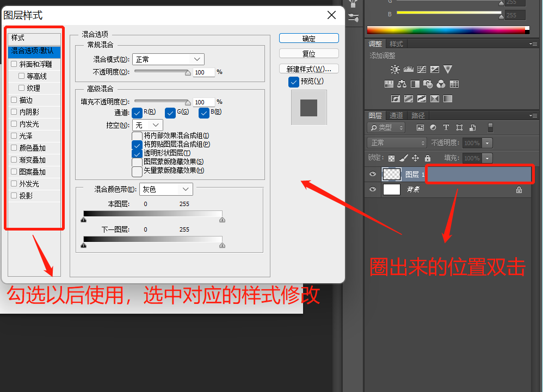Hide the 背景 layer eye icon
The image size is (543, 392).
[373, 189]
